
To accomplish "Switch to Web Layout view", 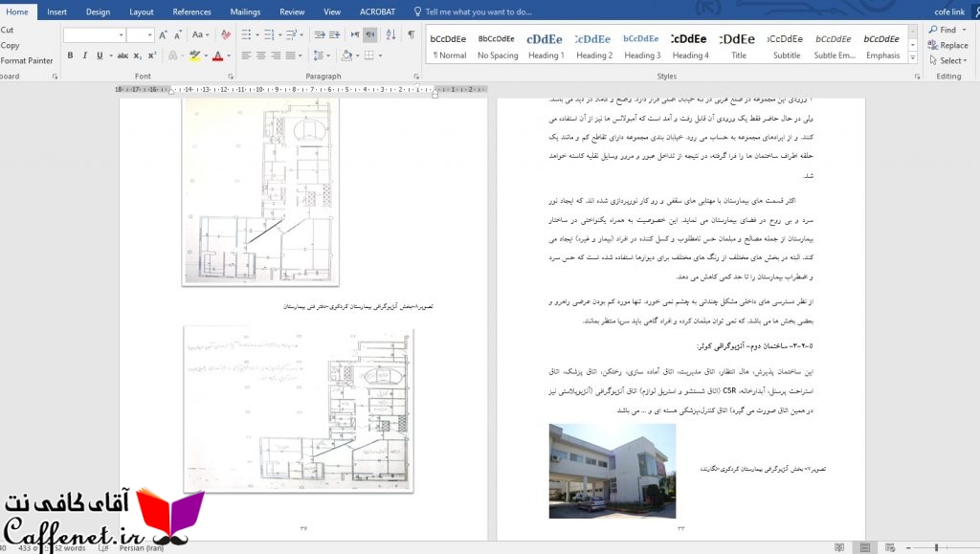I will point(890,547).
